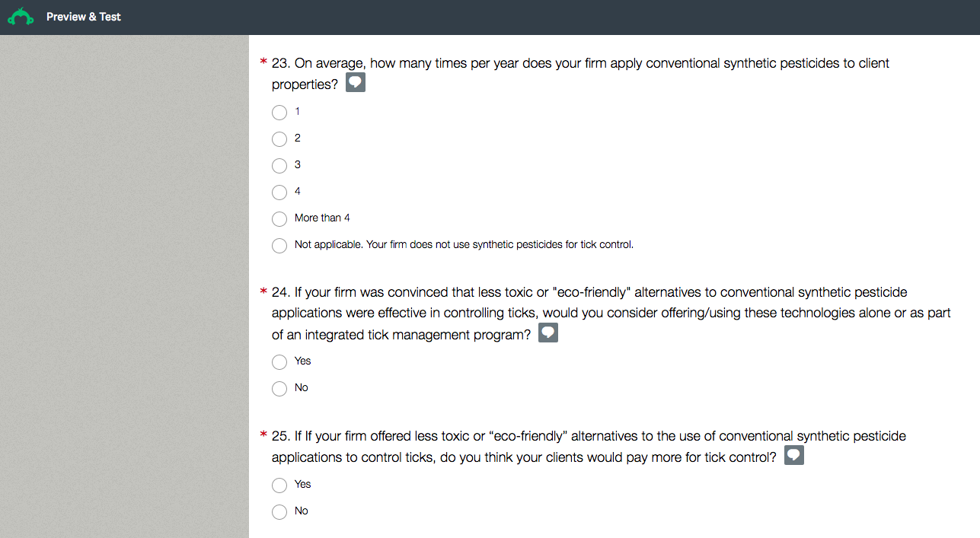Choose the "More than 4" radio option
Image resolution: width=980 pixels, height=538 pixels.
click(279, 219)
